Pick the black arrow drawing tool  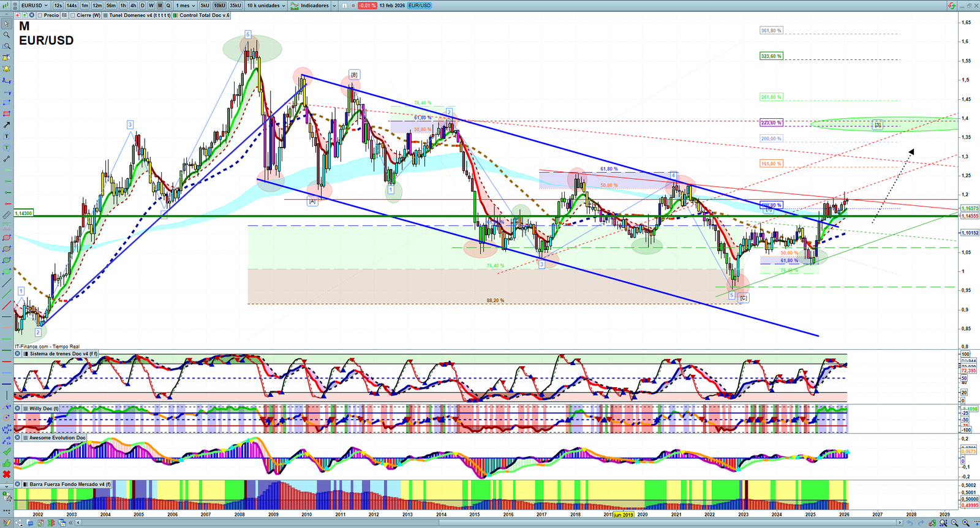tap(7, 125)
